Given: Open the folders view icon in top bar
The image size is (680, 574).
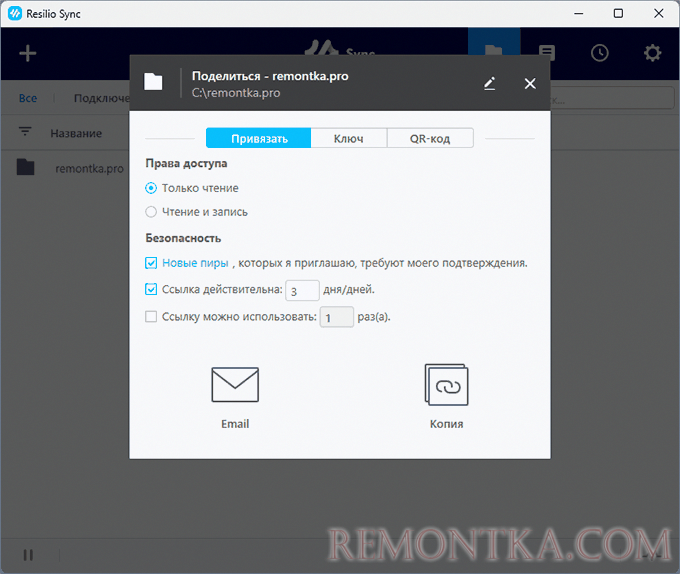Looking at the screenshot, I should (494, 49).
